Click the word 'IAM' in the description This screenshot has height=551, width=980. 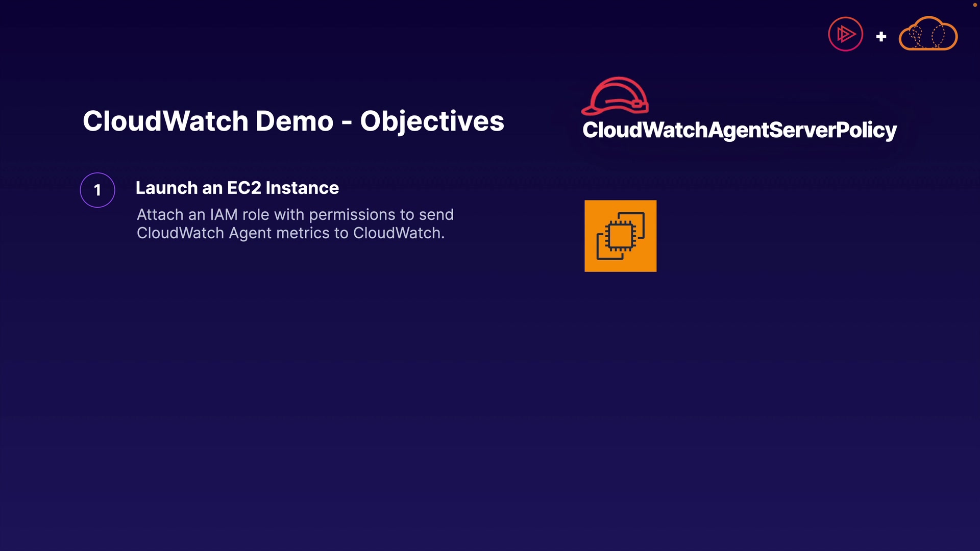pos(224,215)
